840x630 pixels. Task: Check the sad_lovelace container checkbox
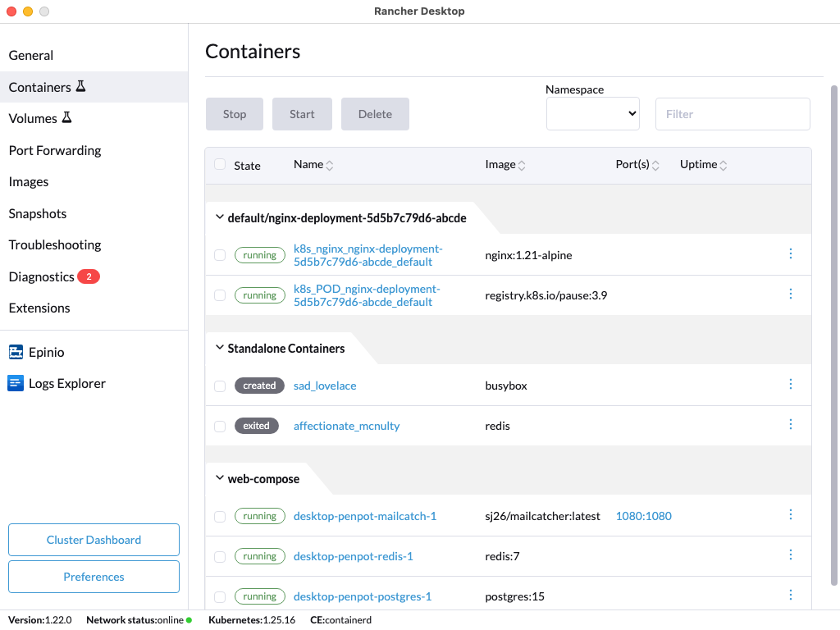pos(219,385)
